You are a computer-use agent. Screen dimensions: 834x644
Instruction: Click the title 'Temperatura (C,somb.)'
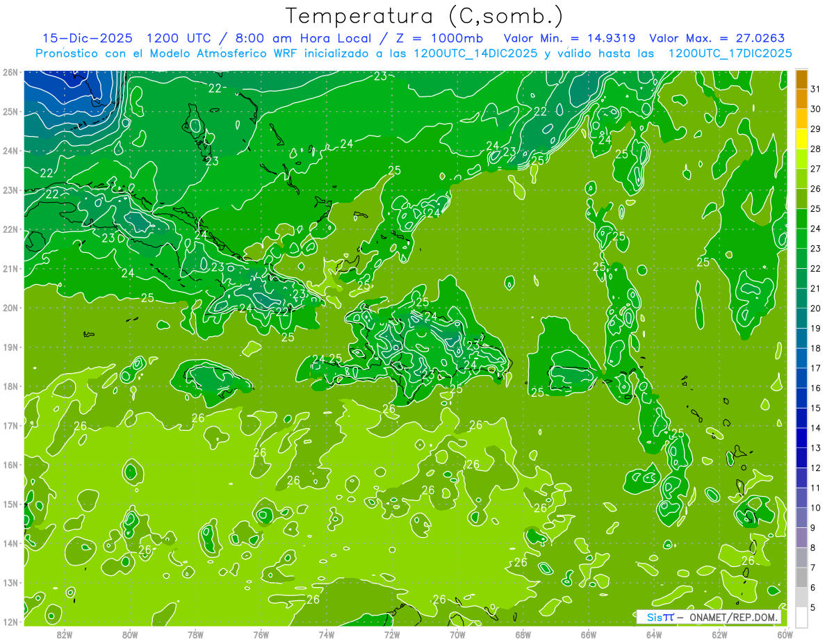(x=425, y=17)
